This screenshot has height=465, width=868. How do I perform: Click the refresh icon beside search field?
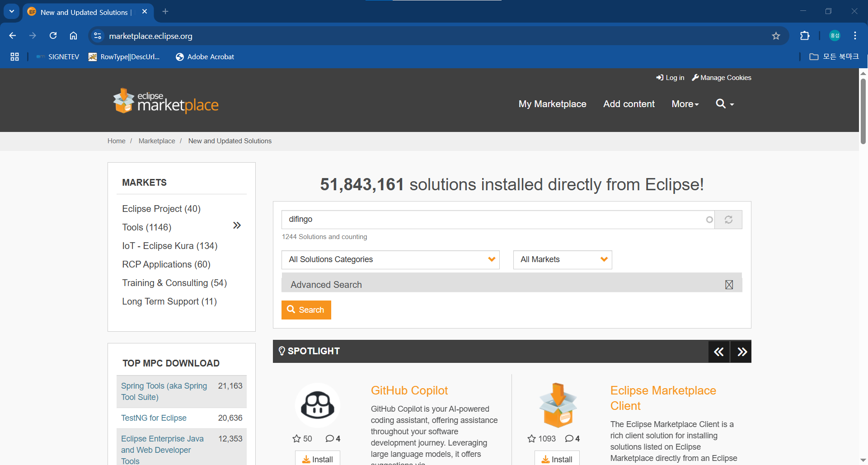(x=728, y=220)
